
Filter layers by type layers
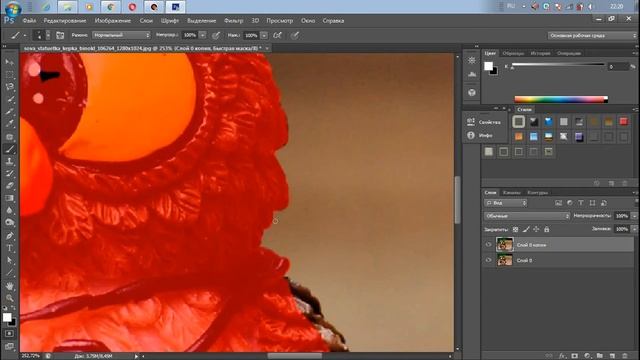click(x=581, y=203)
